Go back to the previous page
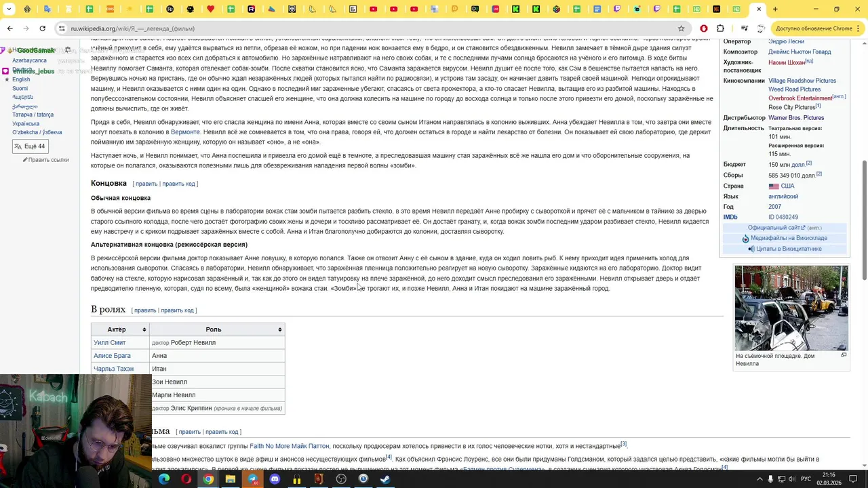 pyautogui.click(x=9, y=28)
